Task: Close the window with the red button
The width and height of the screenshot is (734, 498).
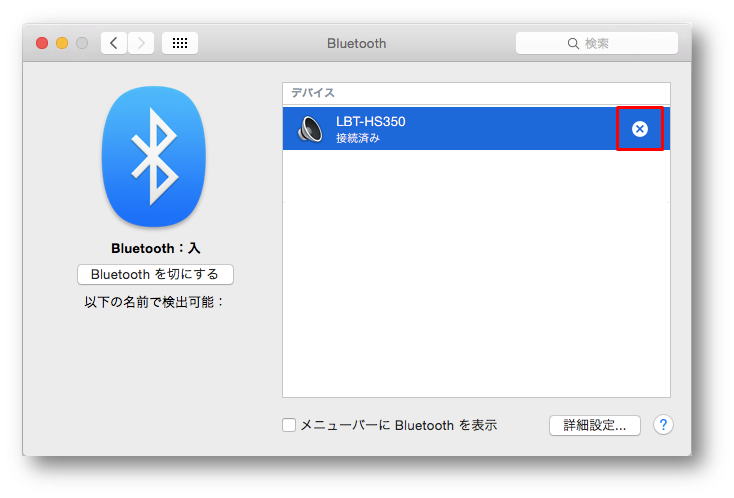Action: (42, 43)
